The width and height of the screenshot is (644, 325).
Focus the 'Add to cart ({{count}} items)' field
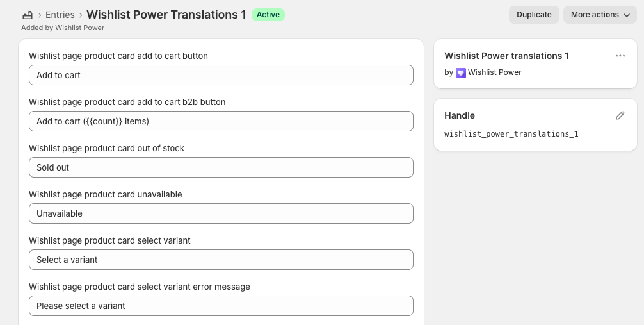coord(221,121)
